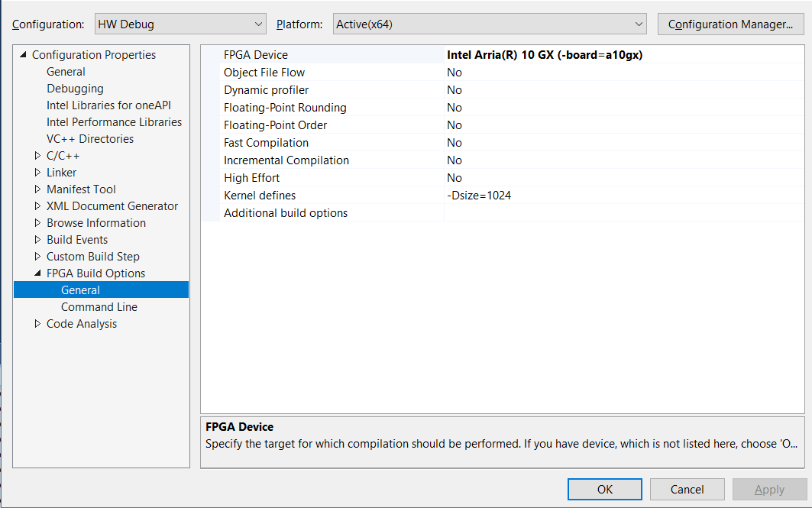
Task: Click Additional build options value field
Action: [623, 213]
